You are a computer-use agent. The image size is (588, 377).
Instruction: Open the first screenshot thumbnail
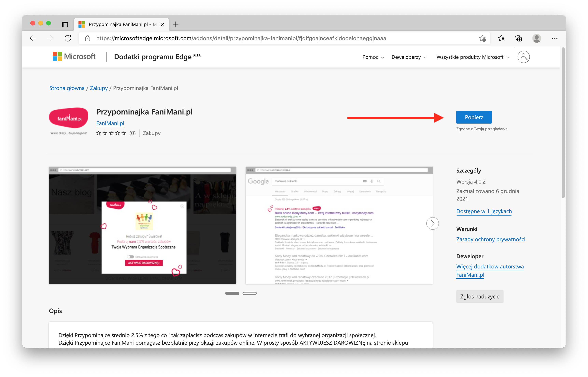click(142, 225)
